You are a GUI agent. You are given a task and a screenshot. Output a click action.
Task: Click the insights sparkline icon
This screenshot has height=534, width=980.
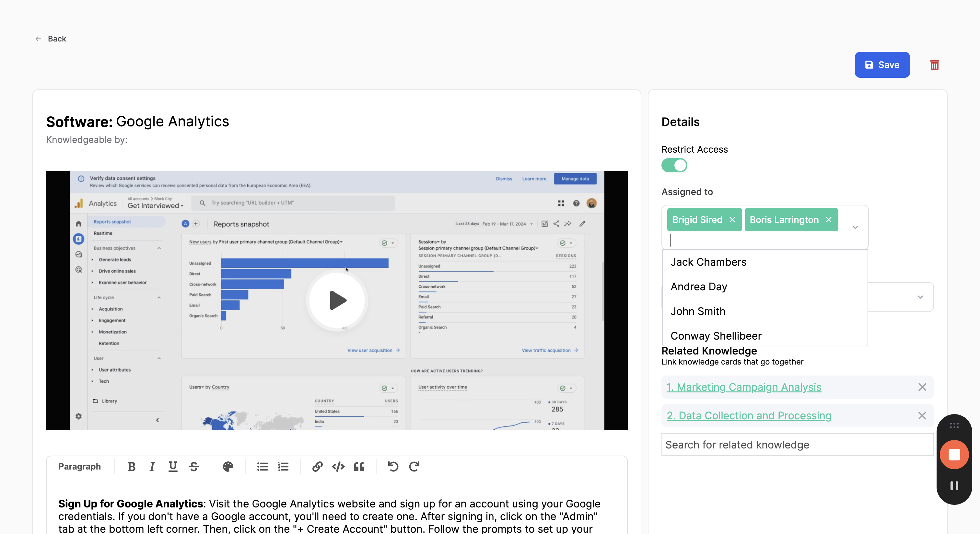[567, 224]
